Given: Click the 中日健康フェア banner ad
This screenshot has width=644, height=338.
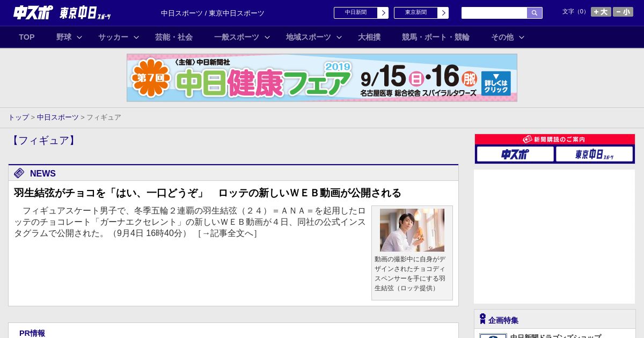Looking at the screenshot, I should point(322,78).
